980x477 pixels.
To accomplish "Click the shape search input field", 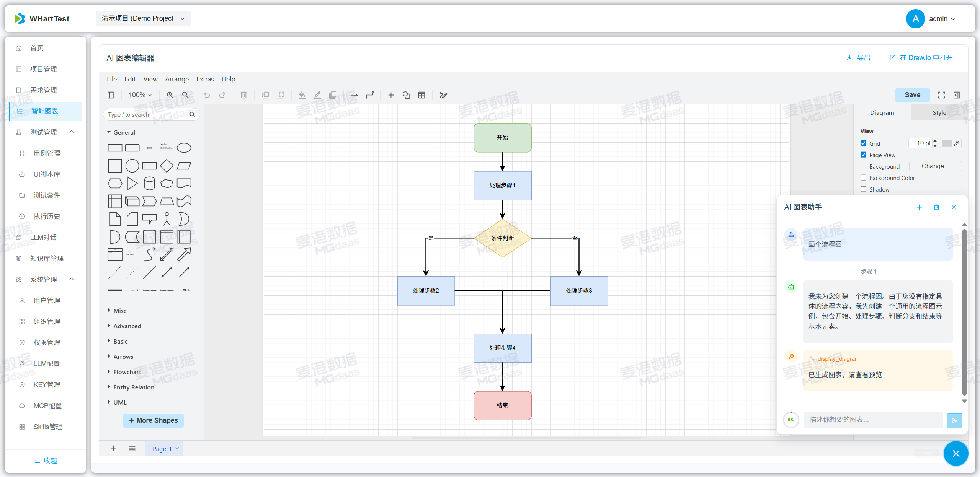I will (147, 114).
